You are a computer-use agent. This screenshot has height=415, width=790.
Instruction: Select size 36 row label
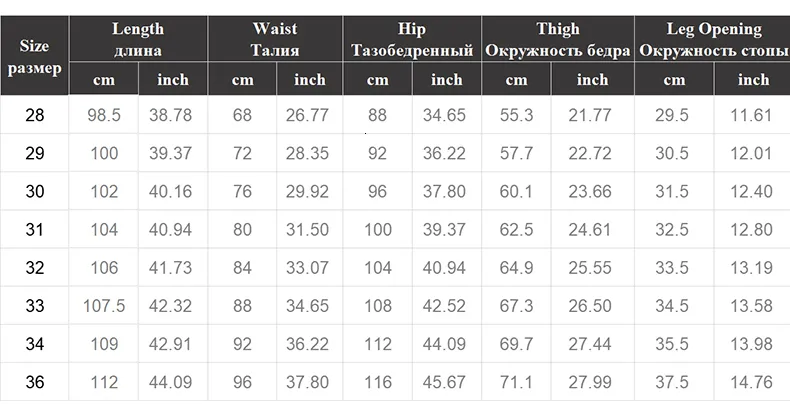tap(34, 382)
